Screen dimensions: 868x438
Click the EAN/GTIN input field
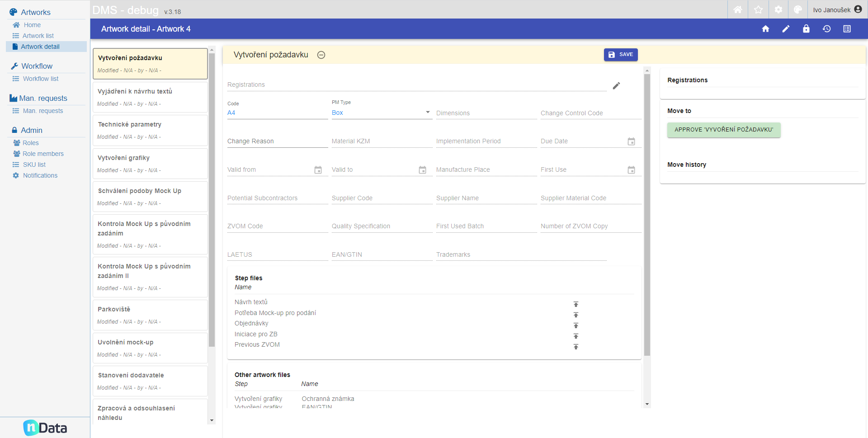(x=382, y=254)
